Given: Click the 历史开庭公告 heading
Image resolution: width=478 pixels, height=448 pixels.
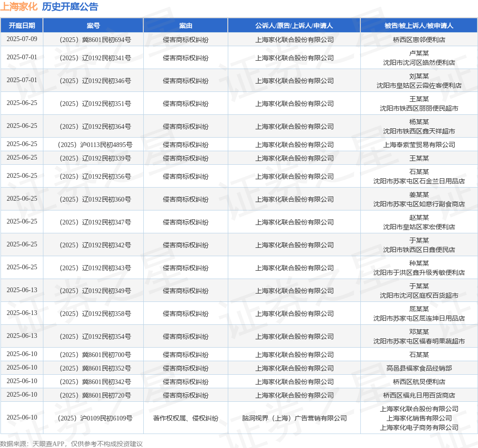Looking at the screenshot, I should pyautogui.click(x=70, y=7).
